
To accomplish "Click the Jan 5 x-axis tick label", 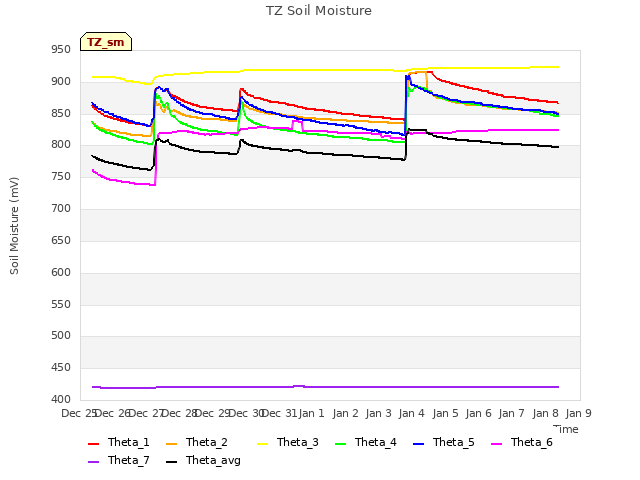I will pyautogui.click(x=445, y=413).
